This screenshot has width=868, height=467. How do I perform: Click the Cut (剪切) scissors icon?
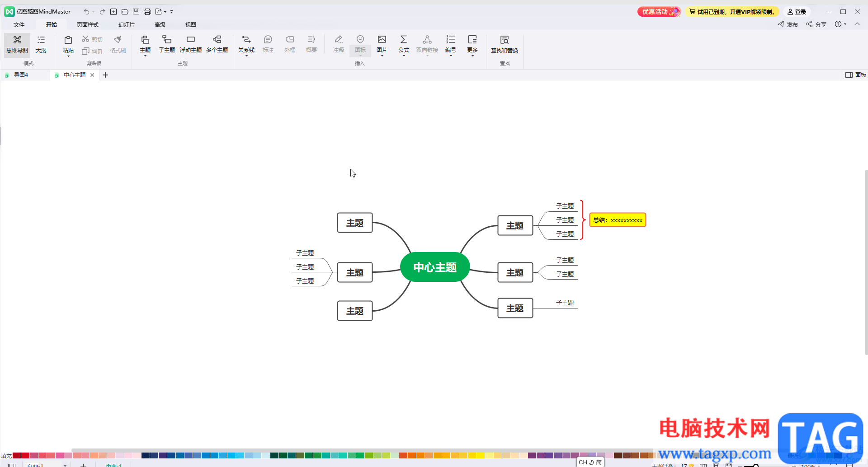[x=85, y=39]
